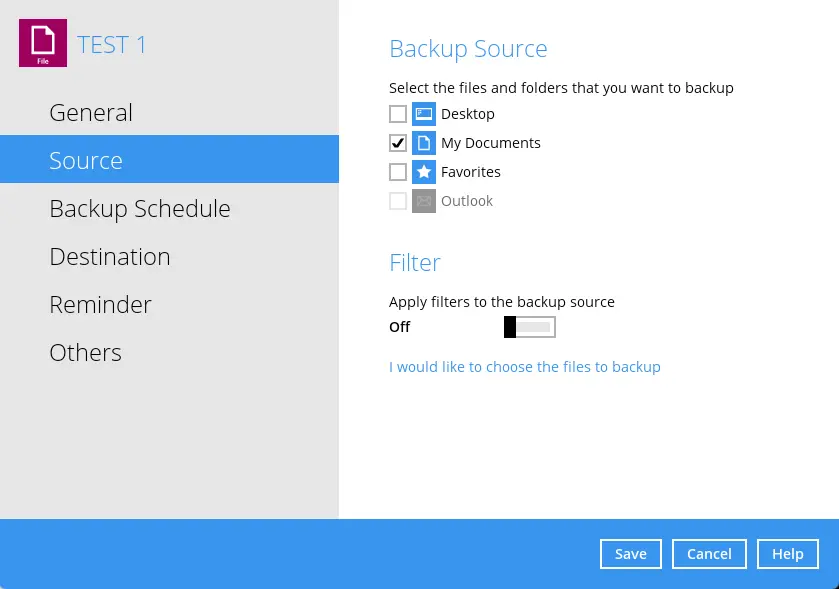Image resolution: width=839 pixels, height=589 pixels.
Task: Click the disabled Outlook checkbox
Action: pyautogui.click(x=398, y=200)
